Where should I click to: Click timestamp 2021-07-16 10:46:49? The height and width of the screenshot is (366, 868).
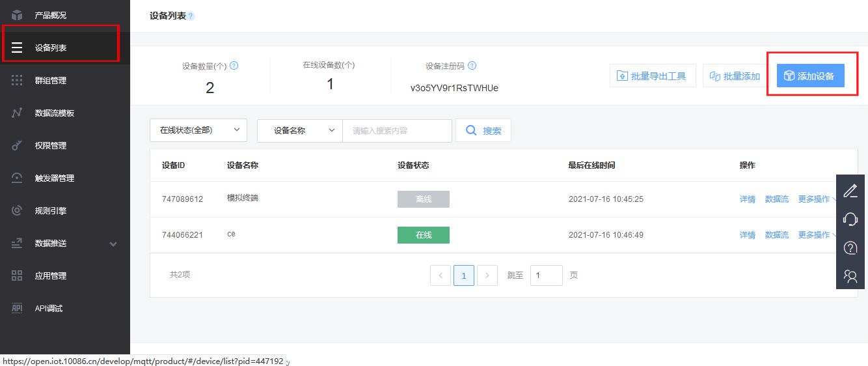coord(606,234)
